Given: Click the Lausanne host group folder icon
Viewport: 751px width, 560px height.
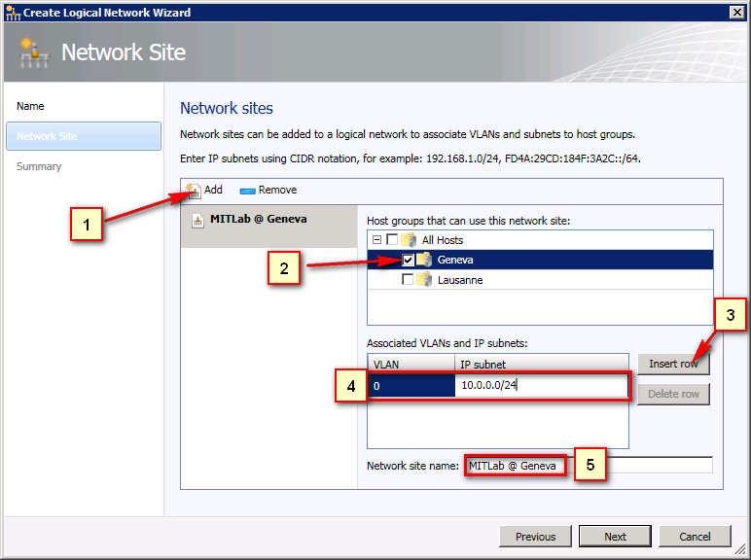Looking at the screenshot, I should coord(425,280).
